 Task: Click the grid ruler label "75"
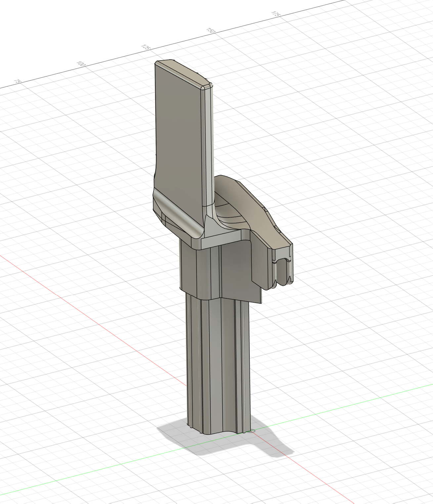(18, 81)
